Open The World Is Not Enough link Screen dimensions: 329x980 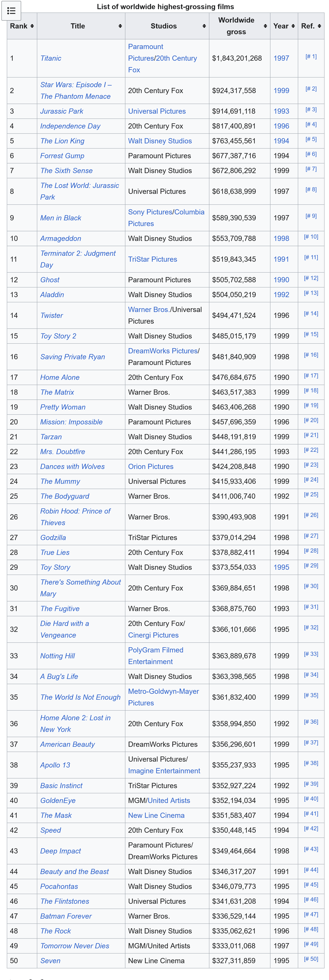(80, 697)
